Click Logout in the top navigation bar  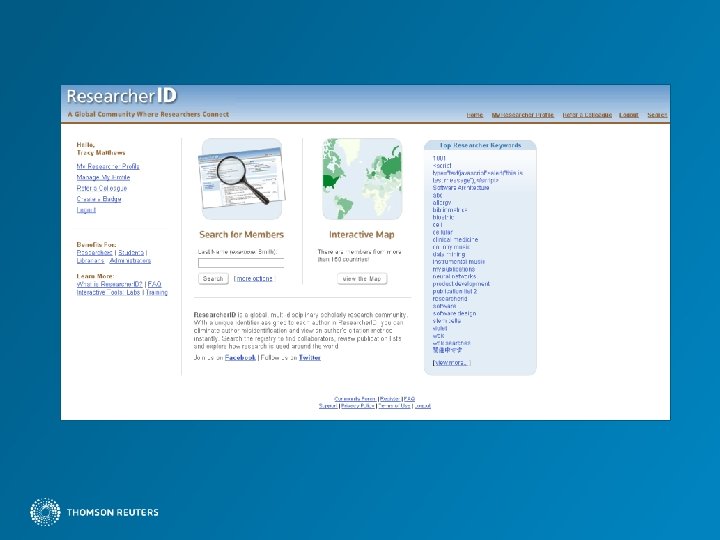(629, 115)
